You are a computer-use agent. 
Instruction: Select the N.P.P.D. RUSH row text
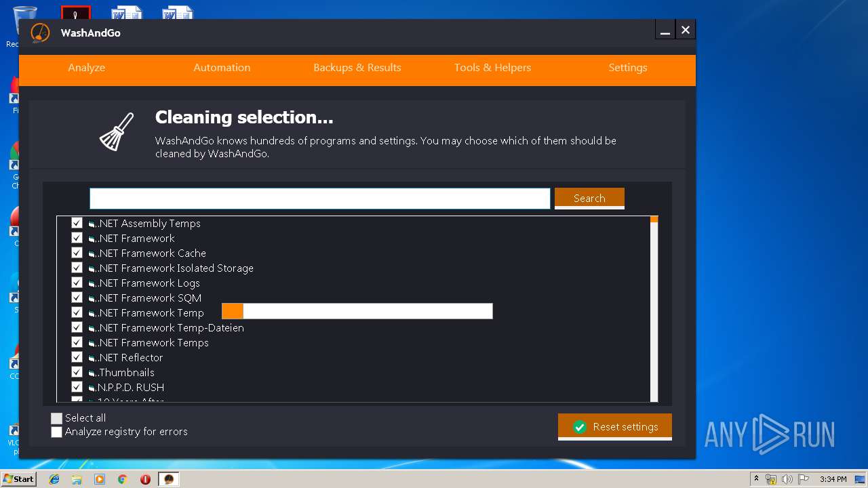(130, 388)
